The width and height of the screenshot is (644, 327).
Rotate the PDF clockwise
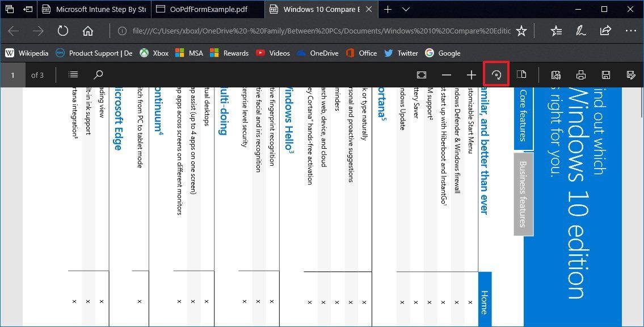pyautogui.click(x=496, y=75)
